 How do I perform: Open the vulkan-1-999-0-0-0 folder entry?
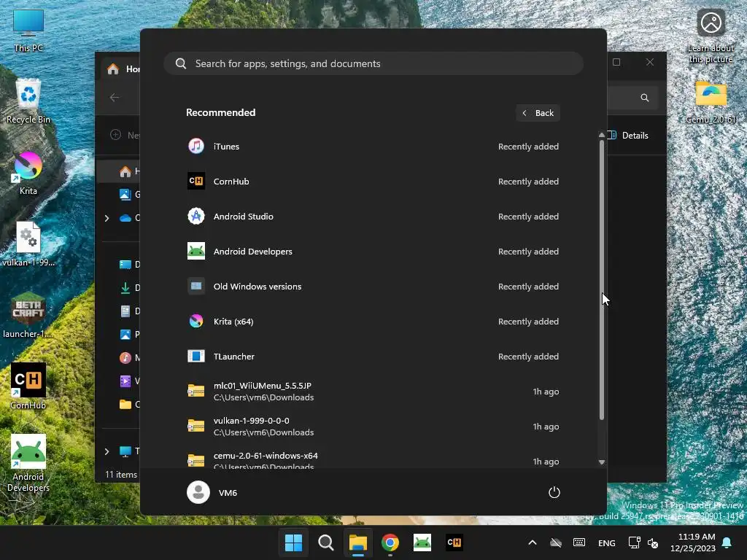tap(373, 426)
